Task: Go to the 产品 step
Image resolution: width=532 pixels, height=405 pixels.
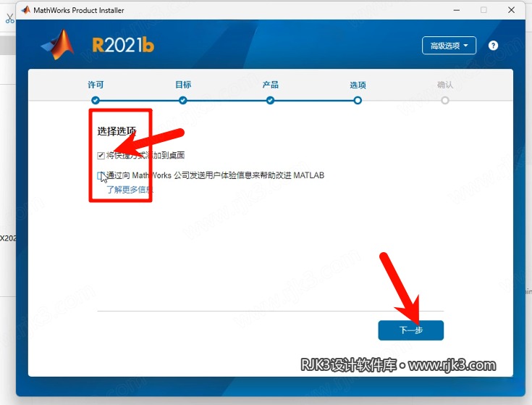Action: pyautogui.click(x=271, y=85)
